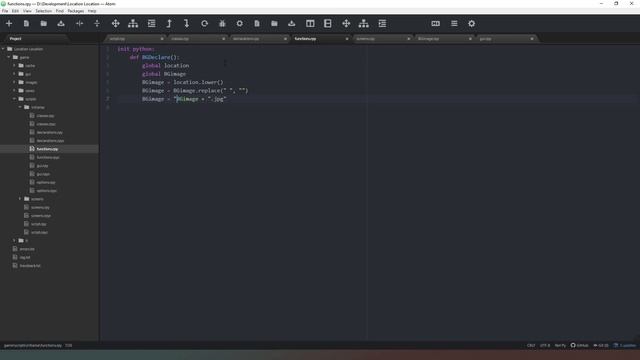Open settings via the gear icon in the toolbar
The height and width of the screenshot is (360, 640).
click(x=471, y=24)
